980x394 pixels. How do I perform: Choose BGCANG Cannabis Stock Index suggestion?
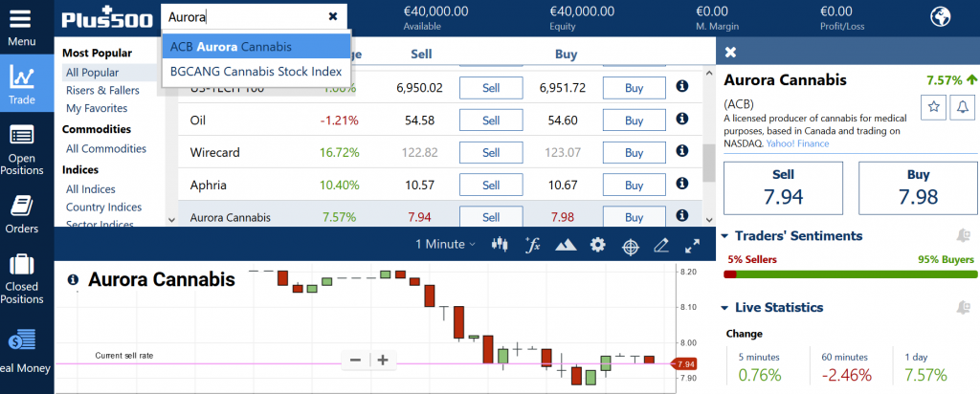256,71
